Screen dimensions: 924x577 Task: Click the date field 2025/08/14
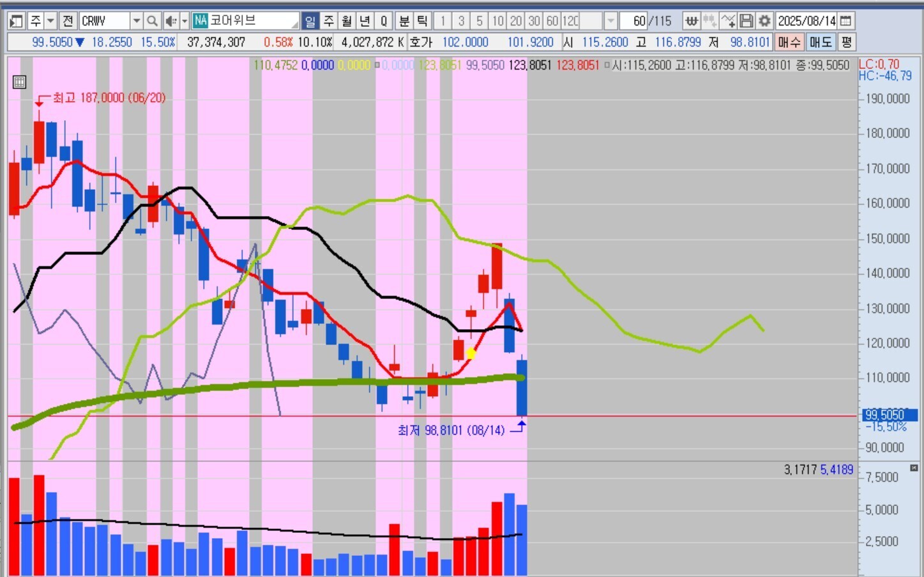tap(807, 21)
